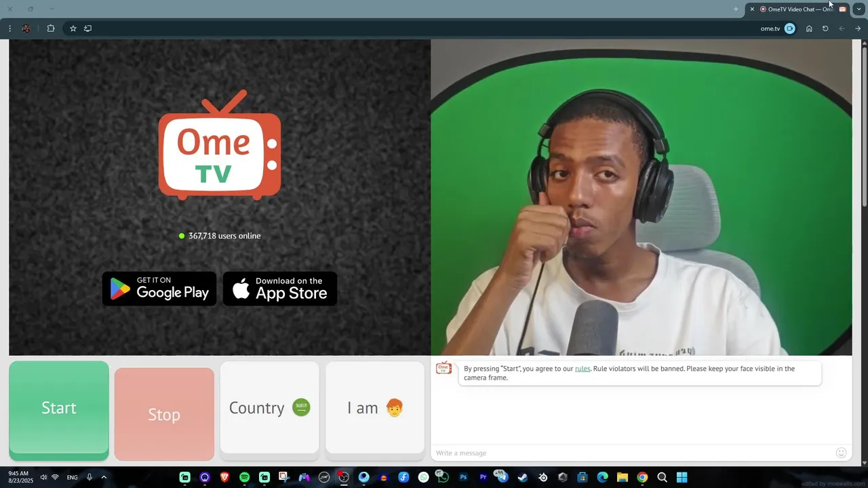The height and width of the screenshot is (488, 868).
Task: Click the Download on the App Store badge
Action: 280,289
